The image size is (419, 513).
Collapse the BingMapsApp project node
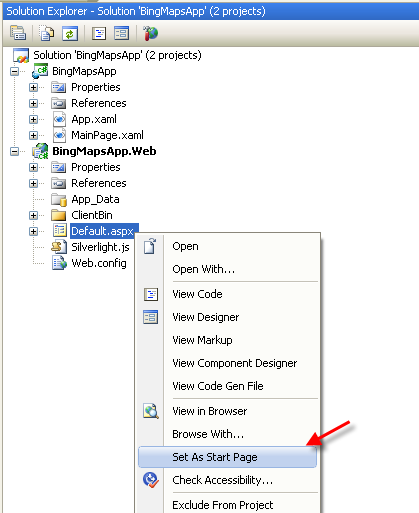coord(14,71)
